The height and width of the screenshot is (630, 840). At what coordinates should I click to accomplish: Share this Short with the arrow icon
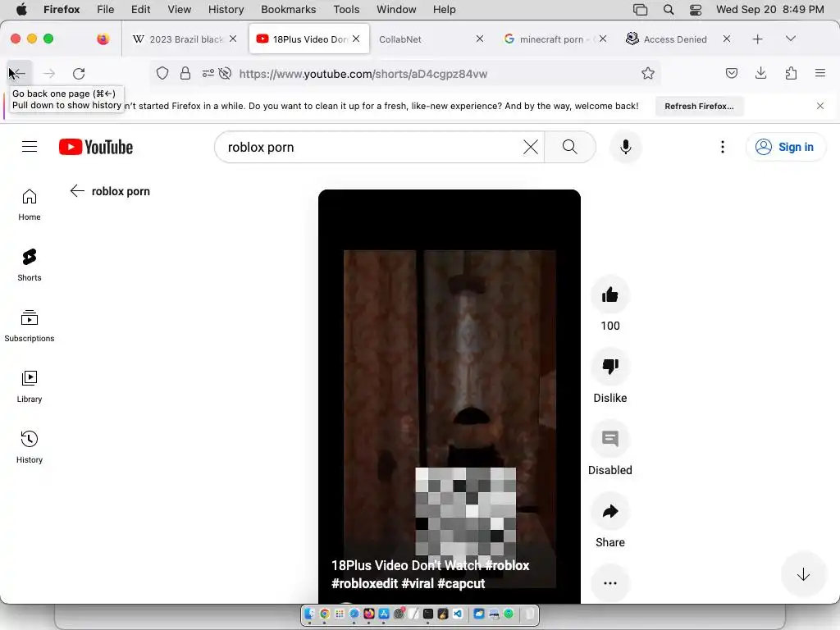[610, 512]
